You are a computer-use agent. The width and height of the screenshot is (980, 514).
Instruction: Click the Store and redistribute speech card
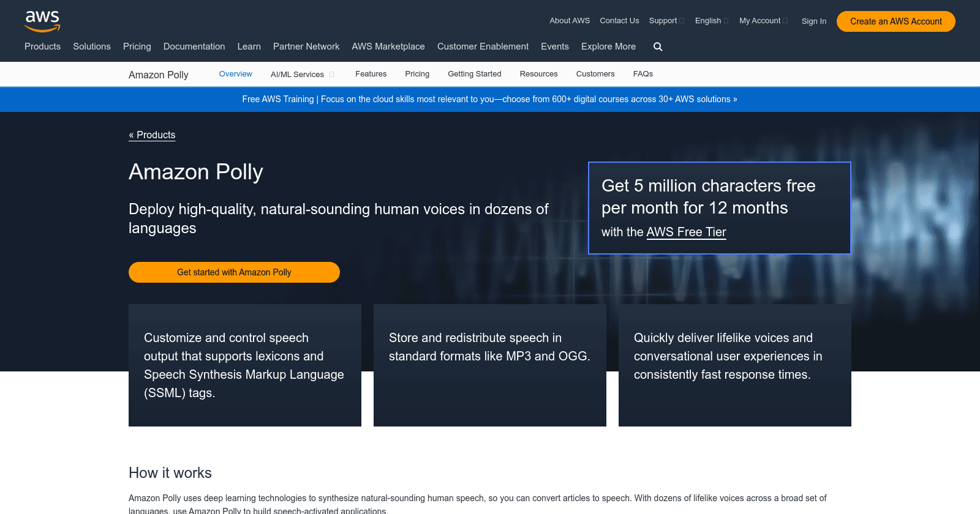point(490,365)
